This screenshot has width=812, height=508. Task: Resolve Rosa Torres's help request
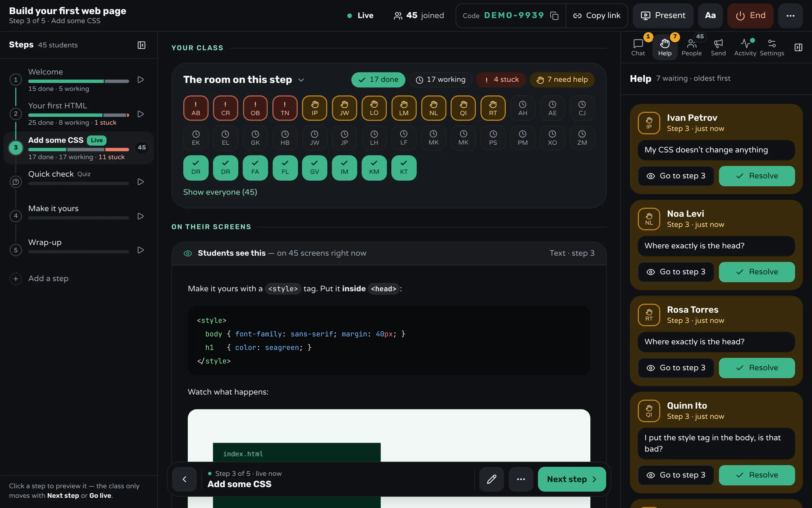(757, 368)
